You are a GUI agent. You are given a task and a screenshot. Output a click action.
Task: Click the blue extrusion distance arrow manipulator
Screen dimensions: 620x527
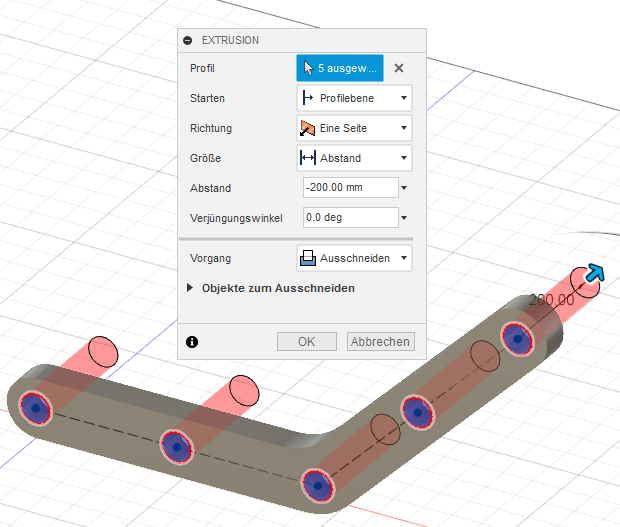coord(595,273)
